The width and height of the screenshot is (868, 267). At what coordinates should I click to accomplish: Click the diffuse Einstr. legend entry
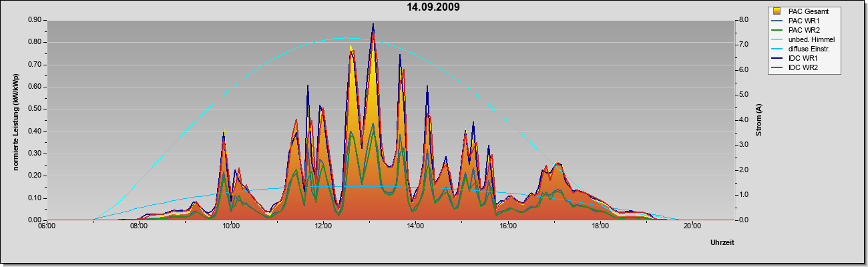point(803,49)
